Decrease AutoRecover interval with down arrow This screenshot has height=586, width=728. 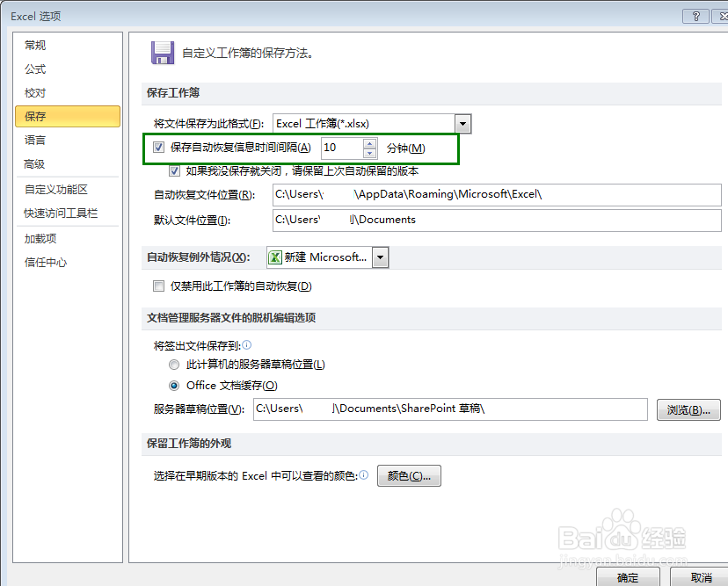(x=369, y=153)
